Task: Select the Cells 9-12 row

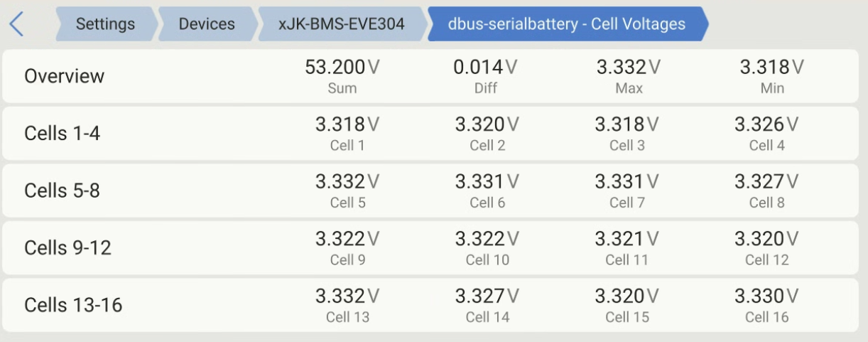Action: tap(68, 248)
